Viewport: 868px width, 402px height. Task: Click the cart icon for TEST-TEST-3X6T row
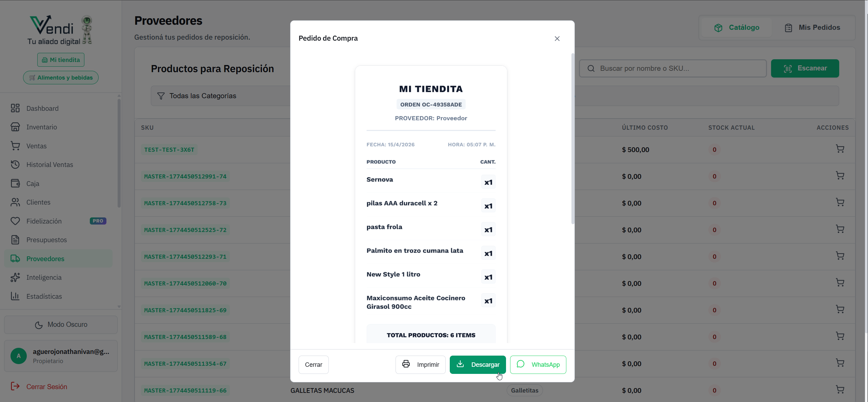tap(840, 149)
